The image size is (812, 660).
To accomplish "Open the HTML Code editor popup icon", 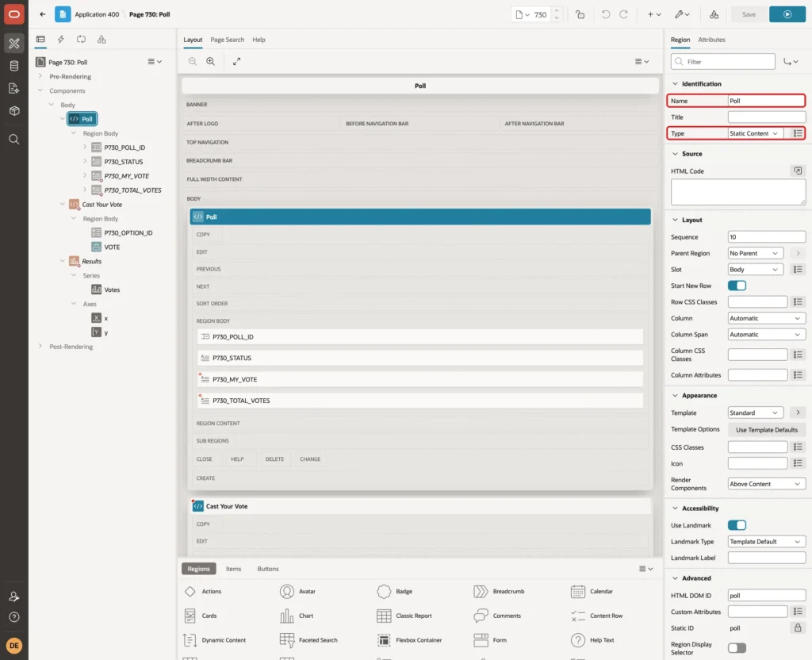I will pos(798,171).
